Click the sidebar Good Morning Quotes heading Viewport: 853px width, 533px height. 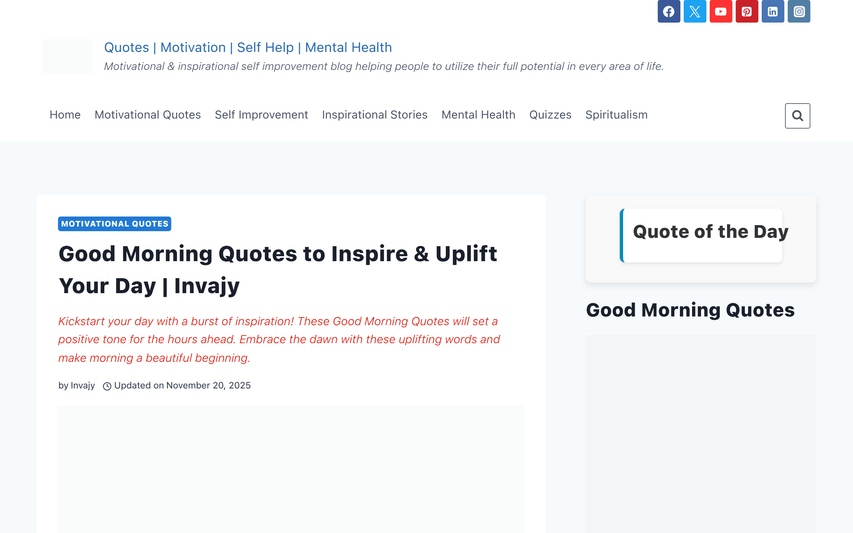[x=690, y=310]
